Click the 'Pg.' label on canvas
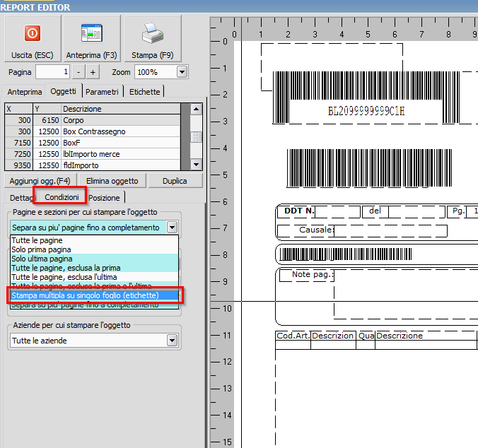This screenshot has width=478, height=448. [458, 211]
